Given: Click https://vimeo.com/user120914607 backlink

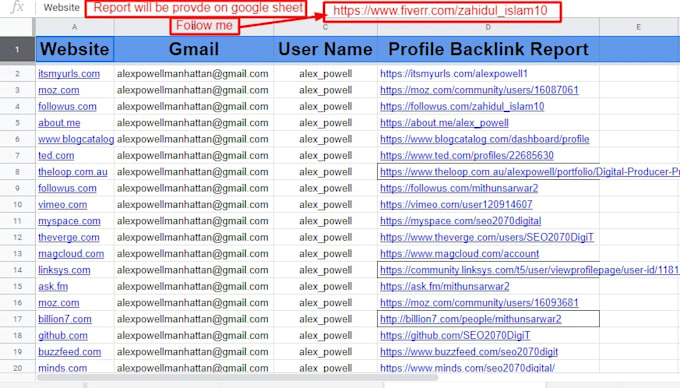Looking at the screenshot, I should [x=456, y=205].
